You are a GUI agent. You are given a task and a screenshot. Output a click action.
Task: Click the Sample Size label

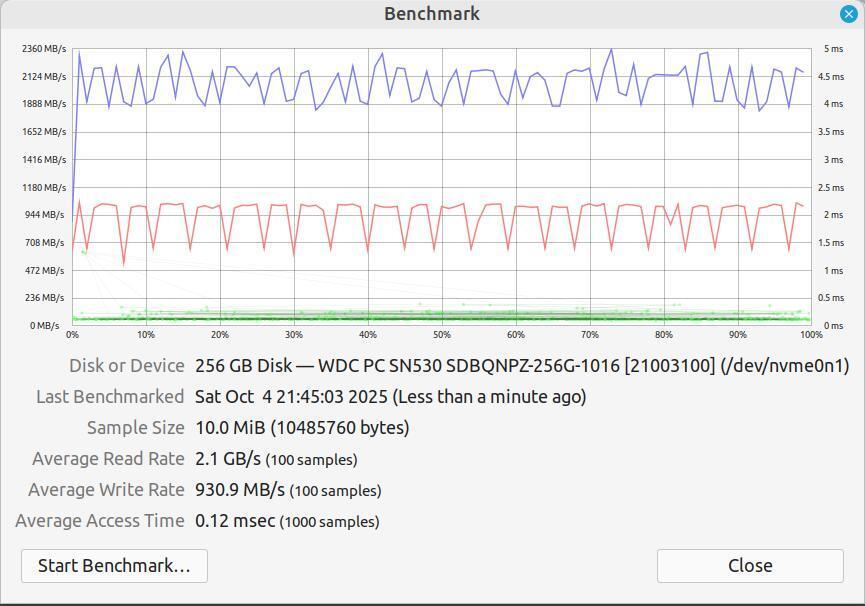pyautogui.click(x=135, y=428)
